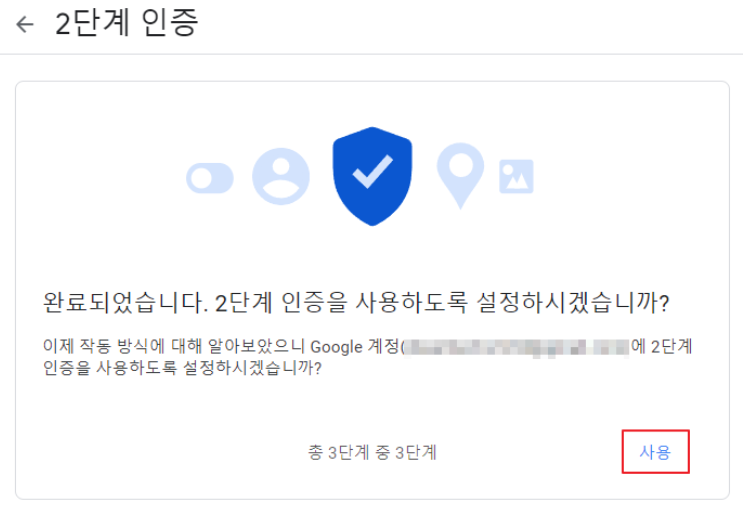Click the blue shield checkmark icon
The width and height of the screenshot is (743, 512).
(x=372, y=176)
